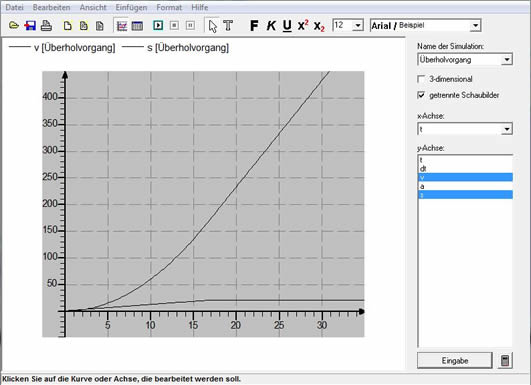The height and width of the screenshot is (385, 531).
Task: Start the simulation with the play icon
Action: point(158,25)
